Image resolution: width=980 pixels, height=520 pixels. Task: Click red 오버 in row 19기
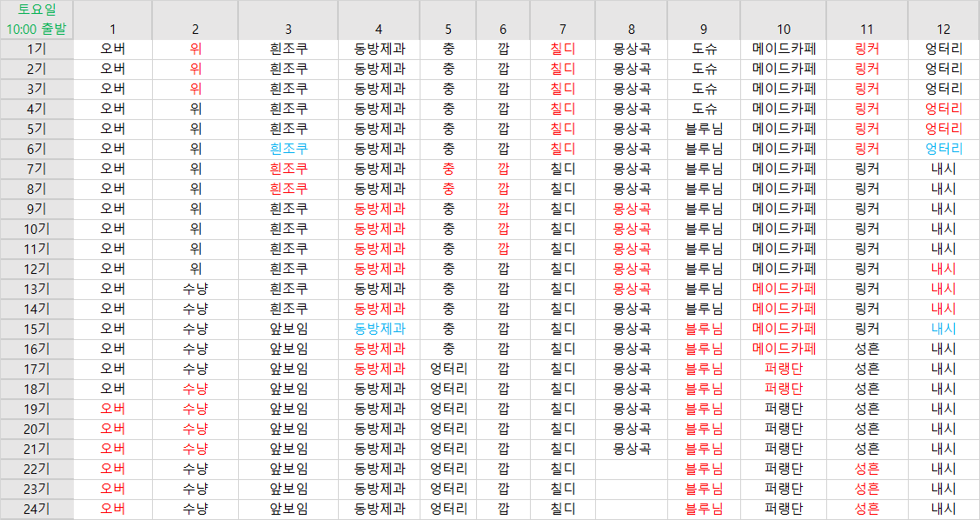[x=113, y=409]
